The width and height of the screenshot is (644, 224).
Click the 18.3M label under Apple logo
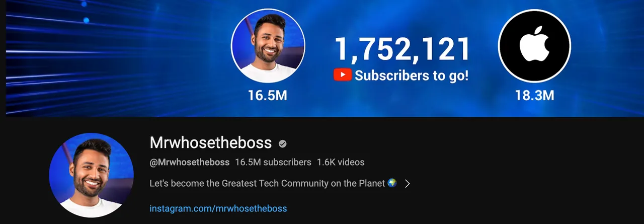point(534,95)
